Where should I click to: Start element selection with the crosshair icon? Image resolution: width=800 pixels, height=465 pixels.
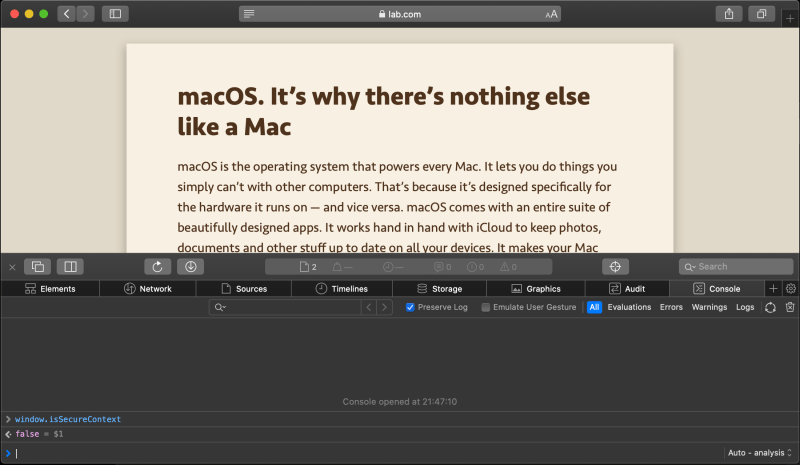[615, 266]
